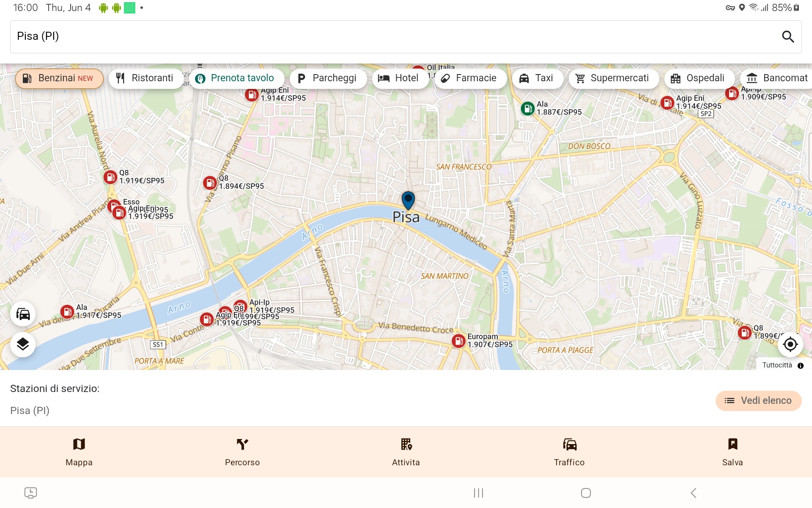This screenshot has width=812, height=508.
Task: Tap the SAN MARTINO district label
Action: coord(444,276)
